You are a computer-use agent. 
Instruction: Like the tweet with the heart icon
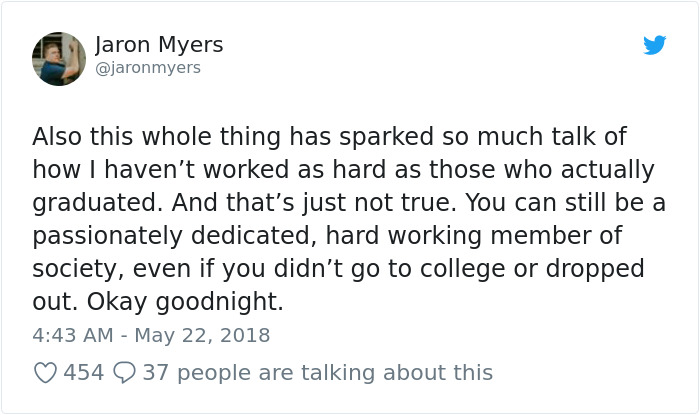pyautogui.click(x=45, y=373)
